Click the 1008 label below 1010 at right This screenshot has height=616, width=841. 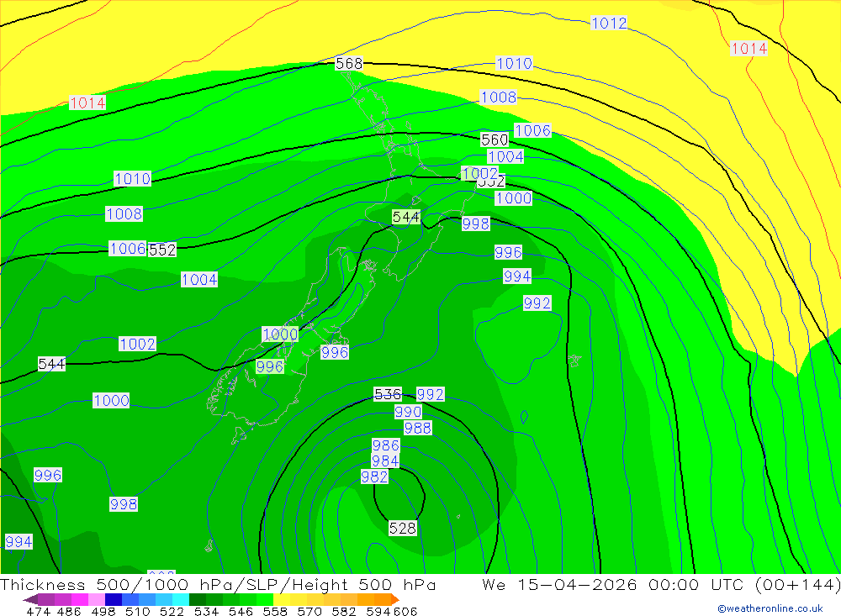click(x=499, y=97)
